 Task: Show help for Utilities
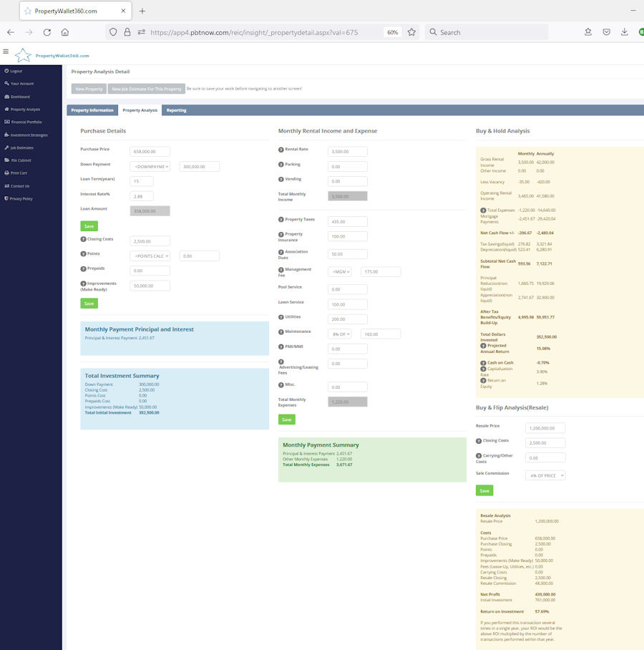click(x=281, y=317)
